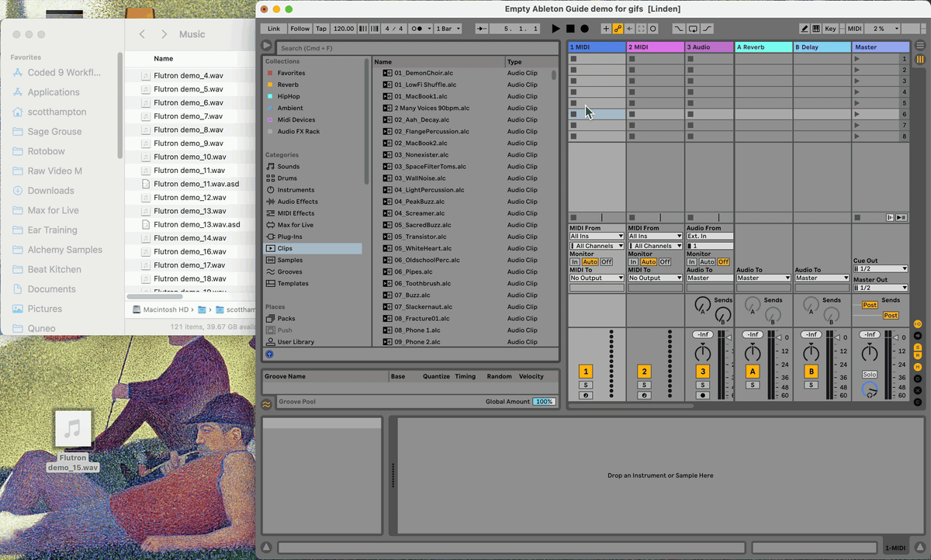
Task: Open the Max for Live category
Action: (296, 224)
